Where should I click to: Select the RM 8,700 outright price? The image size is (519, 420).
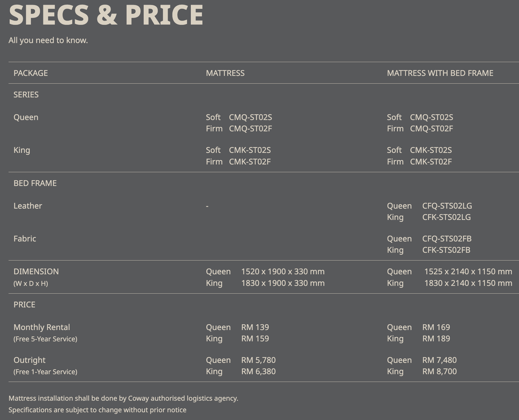click(x=439, y=371)
